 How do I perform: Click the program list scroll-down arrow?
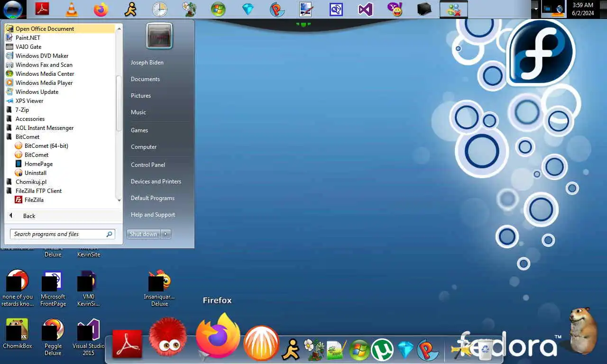(x=119, y=200)
